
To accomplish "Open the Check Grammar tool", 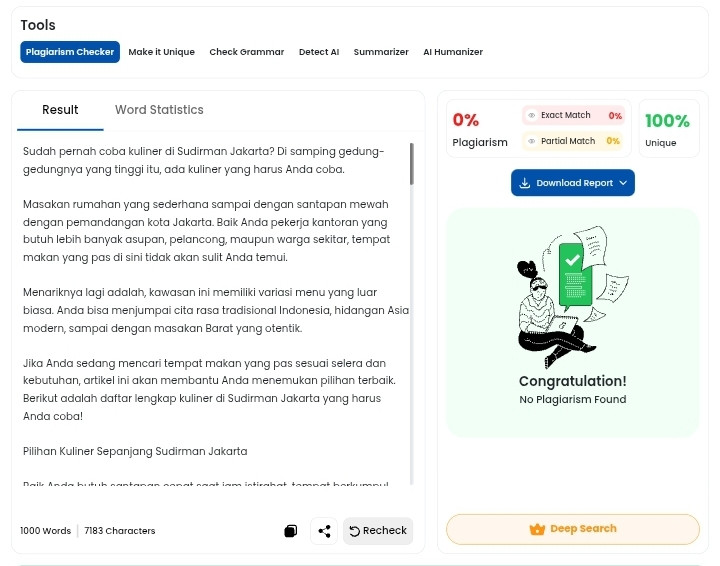I will pos(247,52).
